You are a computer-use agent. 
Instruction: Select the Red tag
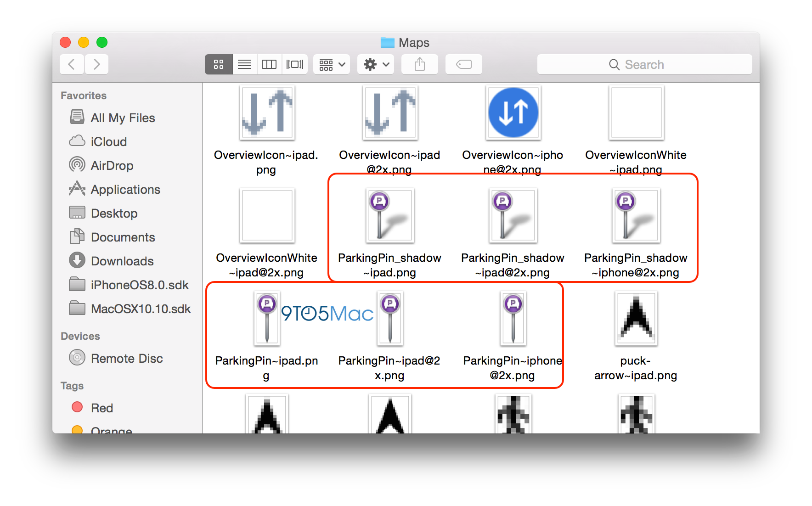tap(101, 408)
